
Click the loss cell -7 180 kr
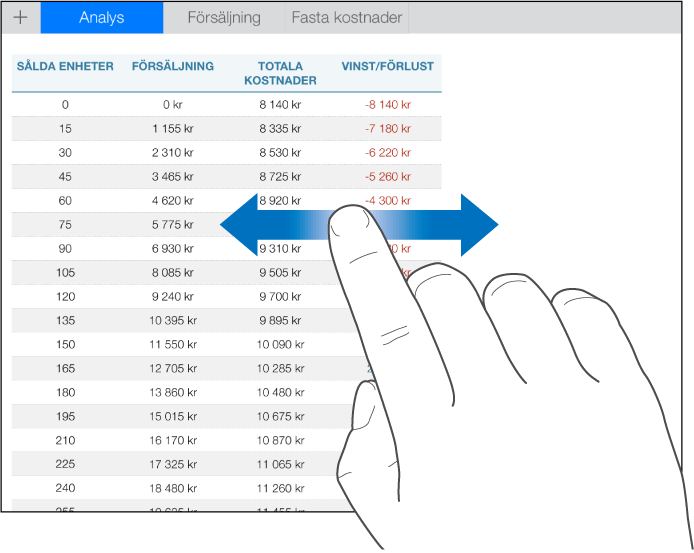click(x=388, y=129)
